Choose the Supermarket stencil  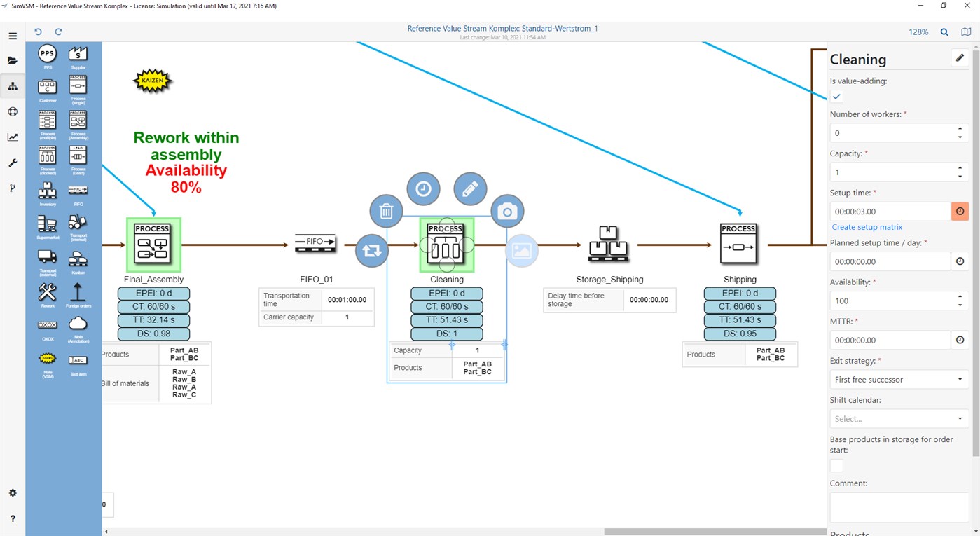46,224
